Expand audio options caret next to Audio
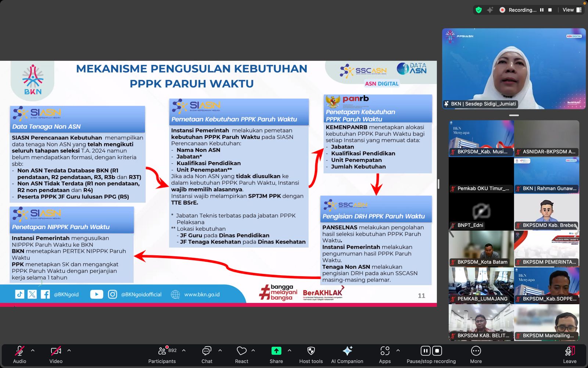 33,351
